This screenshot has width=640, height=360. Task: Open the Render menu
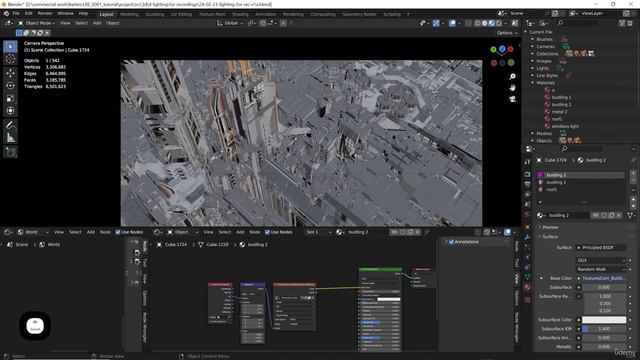click(45, 13)
